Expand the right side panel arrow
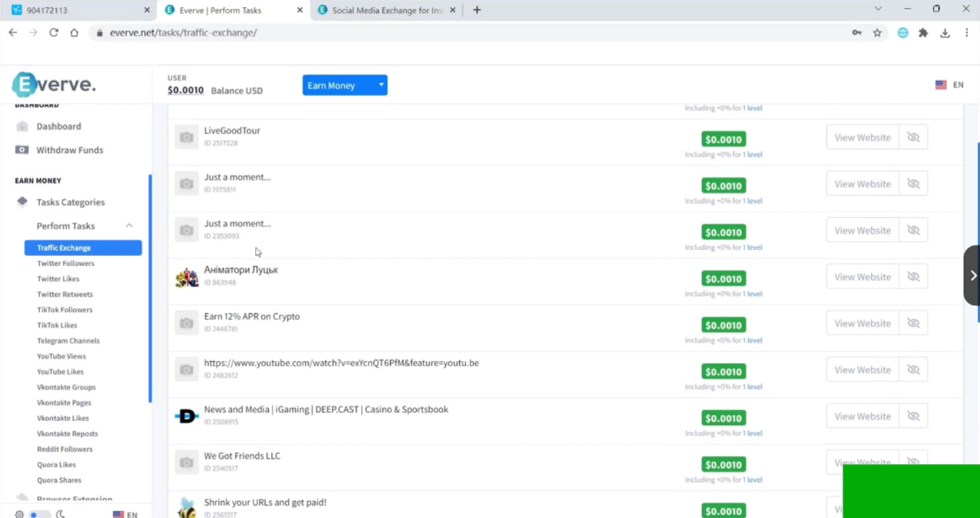The width and height of the screenshot is (980, 518). (973, 276)
